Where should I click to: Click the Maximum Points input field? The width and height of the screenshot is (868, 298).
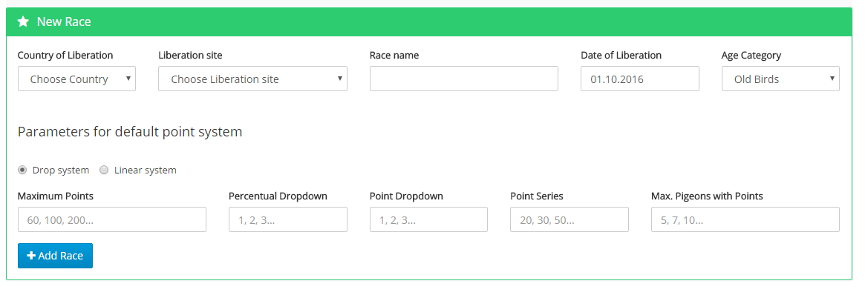111,220
